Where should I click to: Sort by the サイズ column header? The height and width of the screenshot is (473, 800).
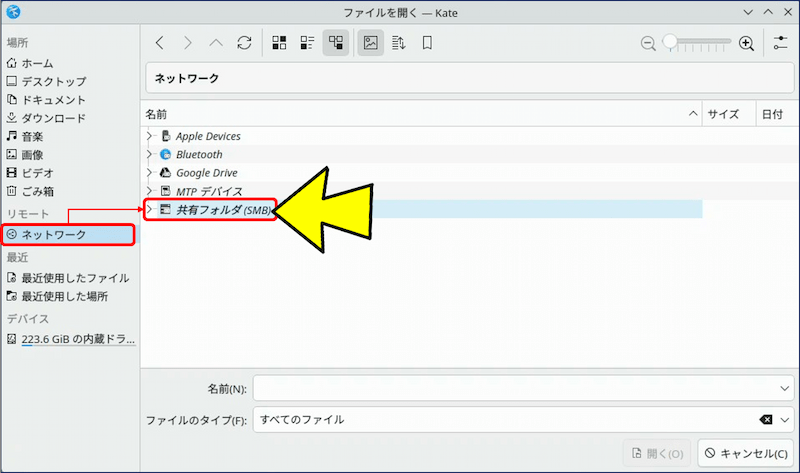click(x=729, y=114)
